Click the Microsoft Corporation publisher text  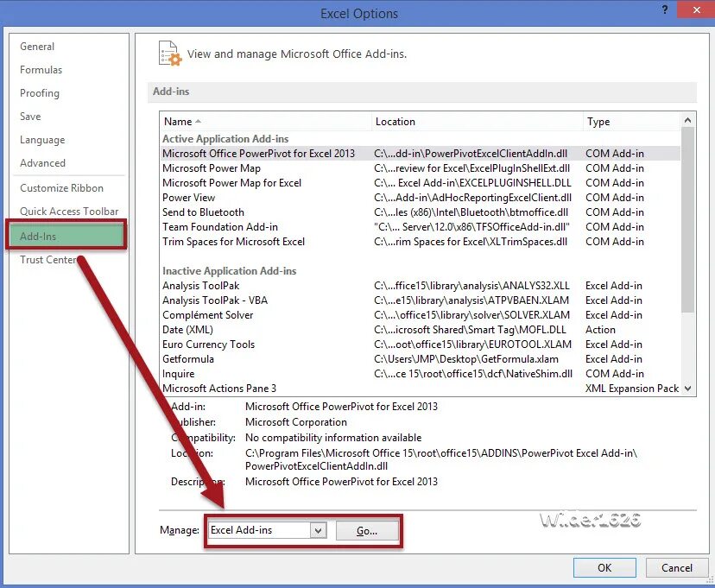tap(296, 422)
